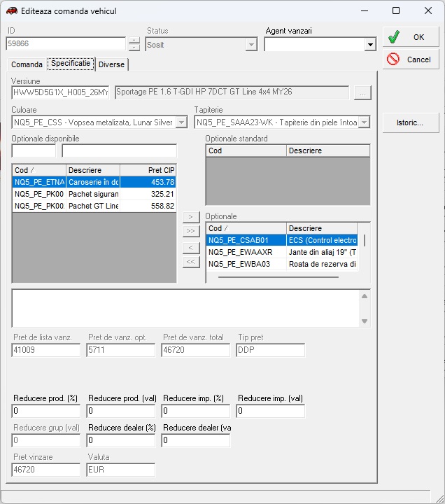Add selected option with the > arrow
Screen dimensions: 445x504
[190, 217]
